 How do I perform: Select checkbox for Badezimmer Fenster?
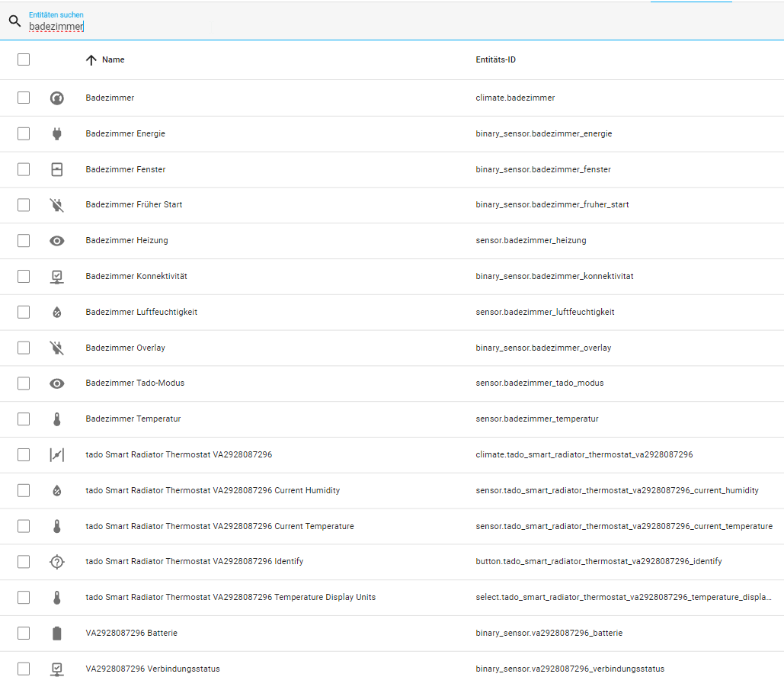click(x=24, y=169)
